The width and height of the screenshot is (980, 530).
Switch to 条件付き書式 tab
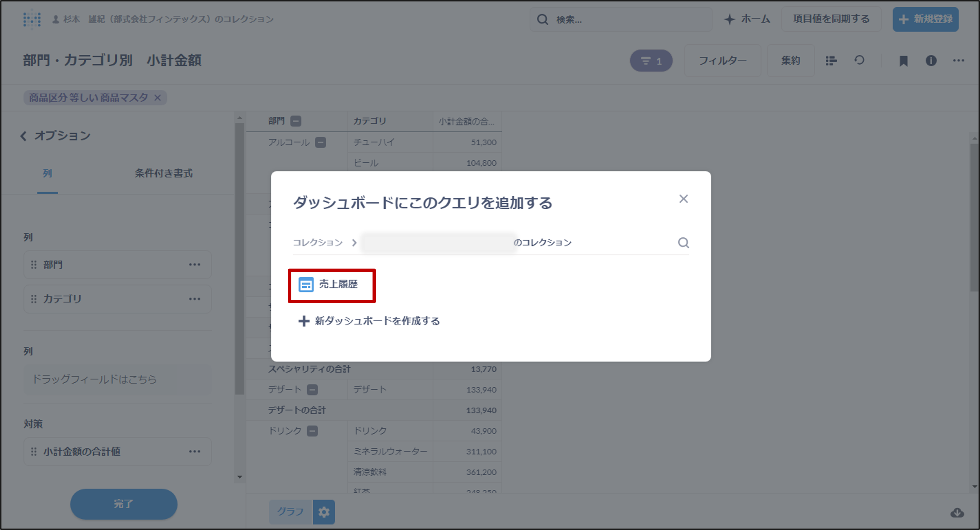pyautogui.click(x=163, y=174)
